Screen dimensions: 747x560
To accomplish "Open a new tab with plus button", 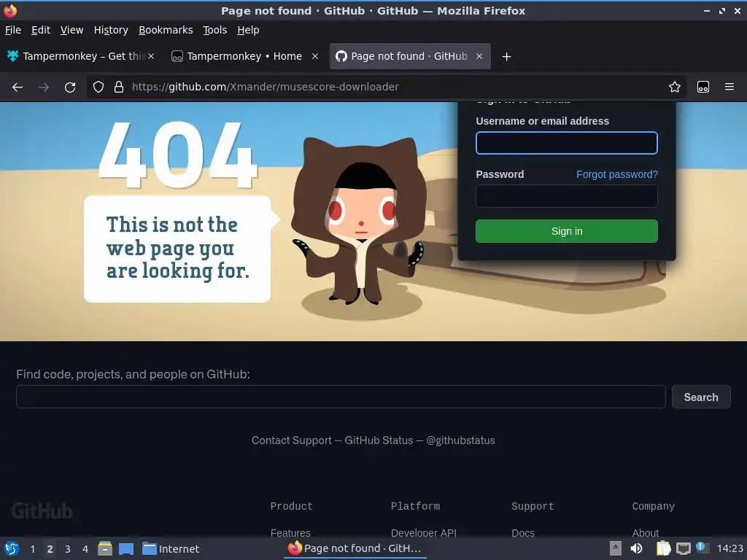I will [506, 57].
